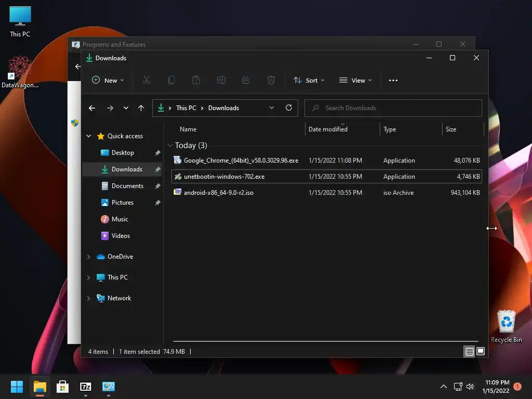Open recent locations dropdown chevron
Image resolution: width=532 pixels, height=399 pixels.
tap(126, 108)
